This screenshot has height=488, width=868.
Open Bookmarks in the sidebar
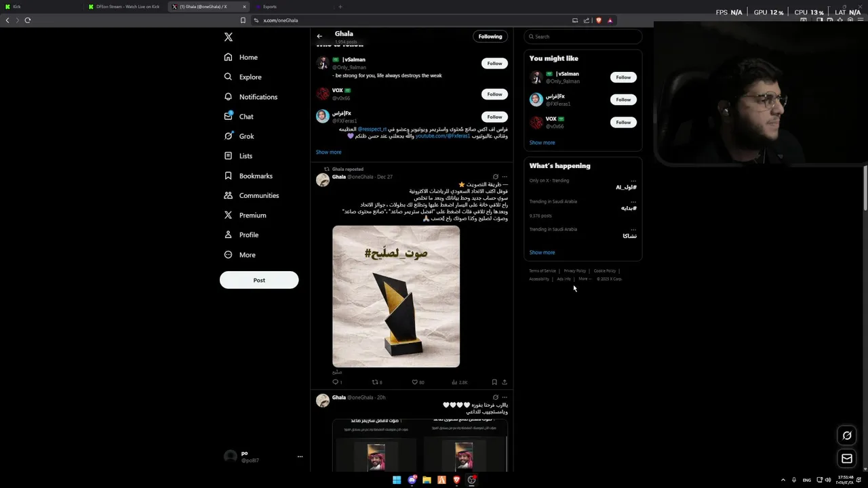[248, 176]
